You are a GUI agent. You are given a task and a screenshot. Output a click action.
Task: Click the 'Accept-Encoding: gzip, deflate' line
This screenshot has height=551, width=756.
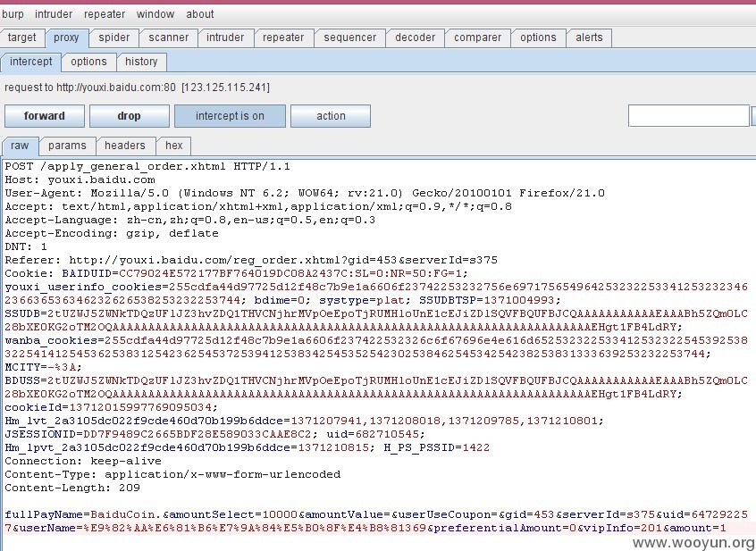112,234
